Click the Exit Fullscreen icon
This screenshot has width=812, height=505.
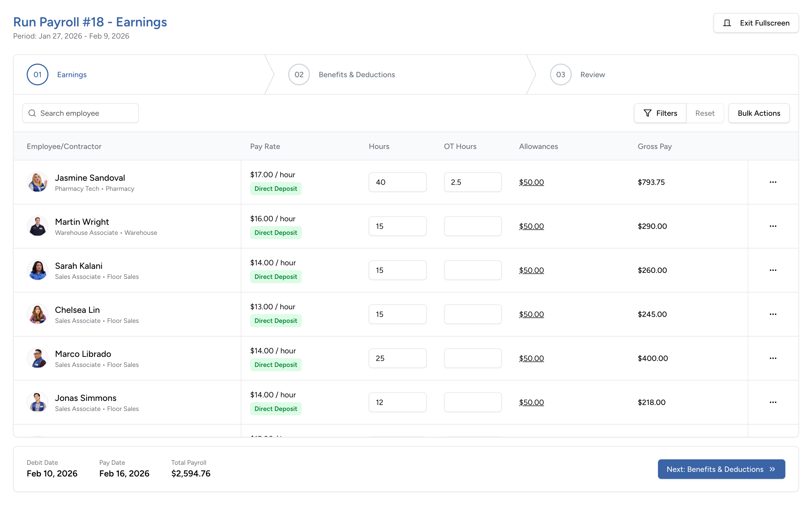(727, 23)
